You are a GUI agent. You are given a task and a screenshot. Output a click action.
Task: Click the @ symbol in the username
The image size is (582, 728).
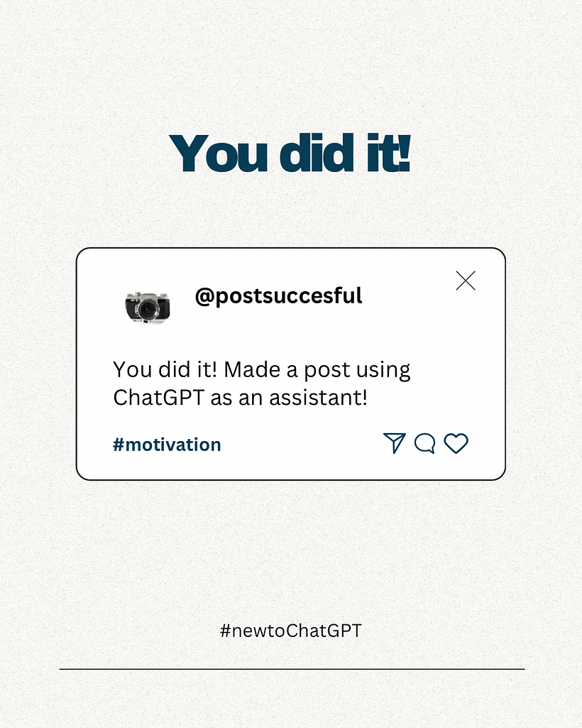204,297
